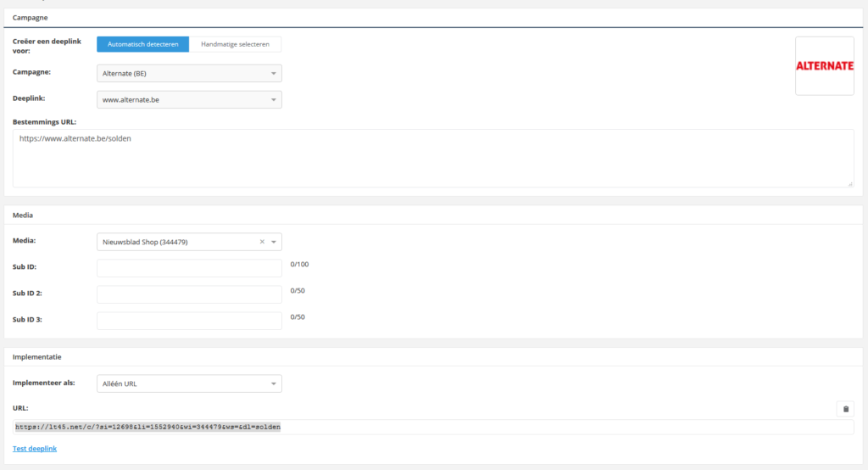Image resolution: width=868 pixels, height=470 pixels.
Task: Select Automatisch detecteren mode
Action: coord(142,44)
